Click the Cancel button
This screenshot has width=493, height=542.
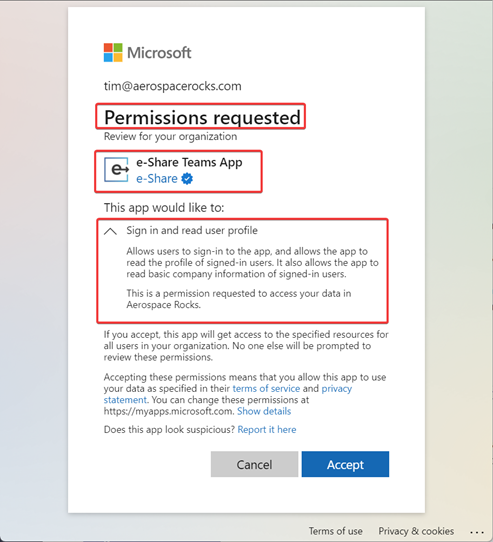(x=254, y=464)
